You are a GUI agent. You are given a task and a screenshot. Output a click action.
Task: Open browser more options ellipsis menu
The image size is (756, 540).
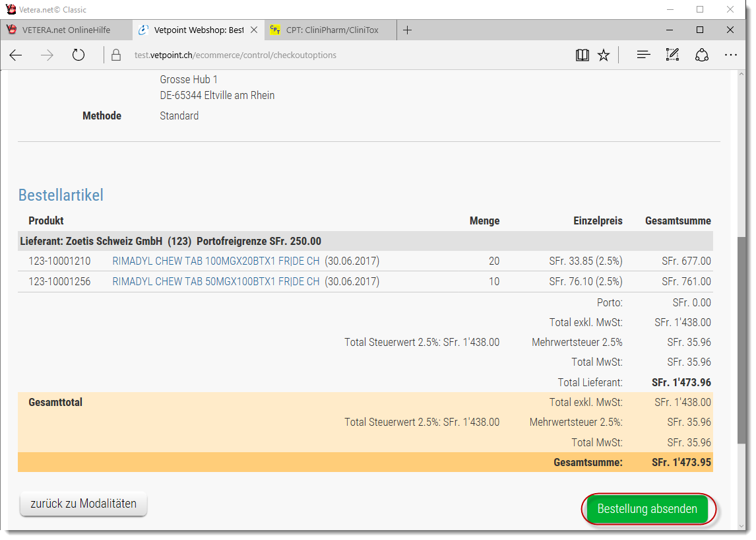point(731,55)
